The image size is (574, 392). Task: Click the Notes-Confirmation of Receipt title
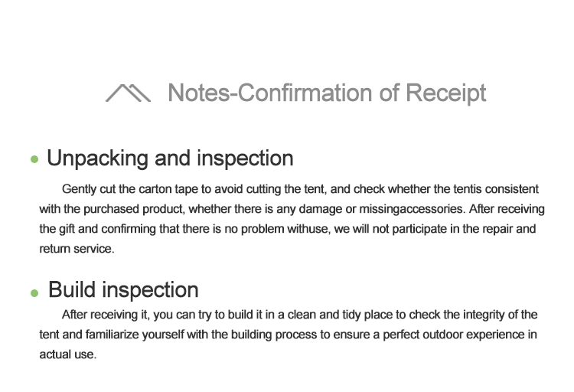327,93
